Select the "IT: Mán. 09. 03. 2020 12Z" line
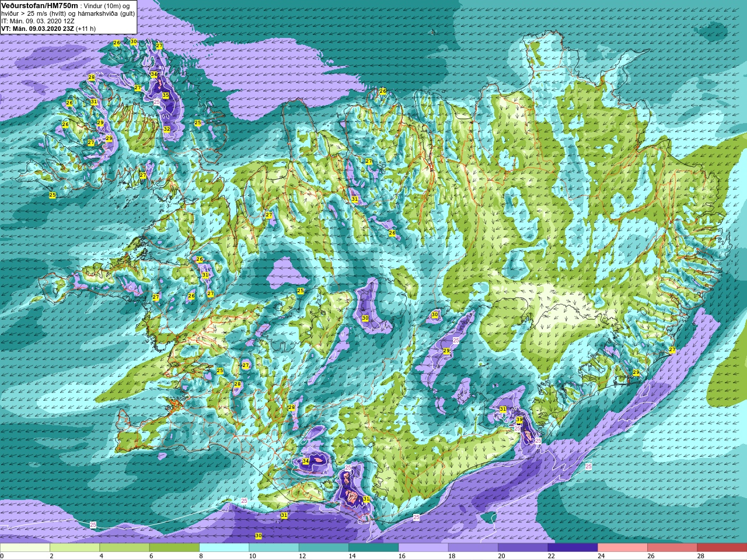The height and width of the screenshot is (560, 747). (38, 21)
